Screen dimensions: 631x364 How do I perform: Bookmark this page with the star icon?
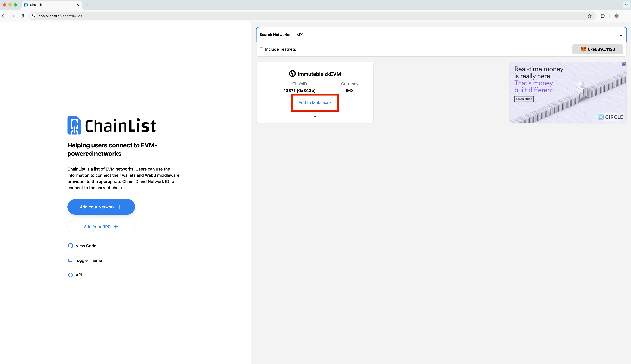pos(589,16)
